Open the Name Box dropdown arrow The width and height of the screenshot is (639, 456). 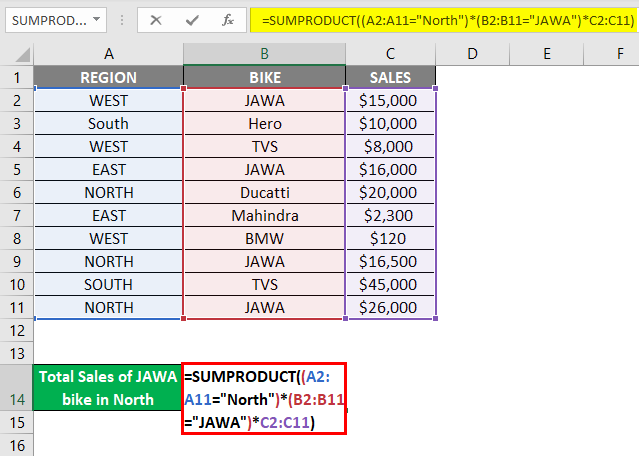97,20
